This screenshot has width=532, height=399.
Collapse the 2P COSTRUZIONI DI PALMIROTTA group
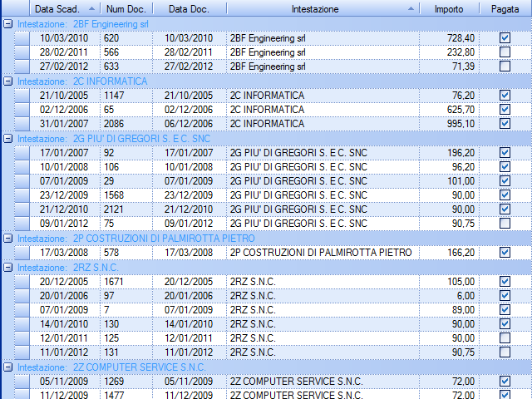point(7,239)
